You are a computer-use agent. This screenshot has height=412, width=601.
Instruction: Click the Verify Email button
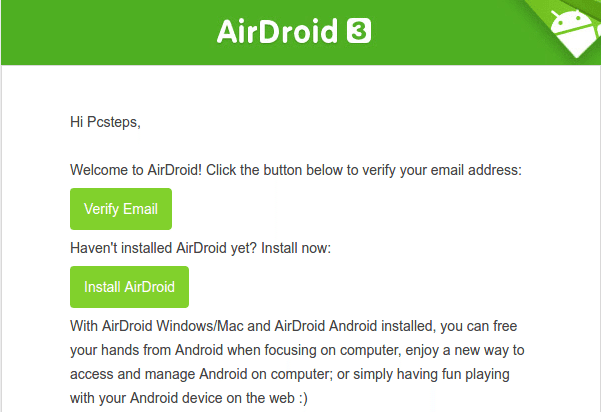coord(121,209)
